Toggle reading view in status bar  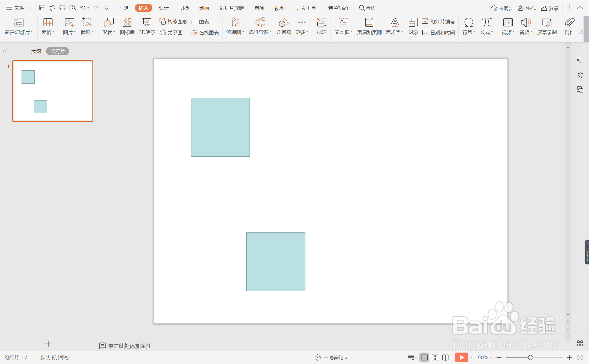[445, 357]
